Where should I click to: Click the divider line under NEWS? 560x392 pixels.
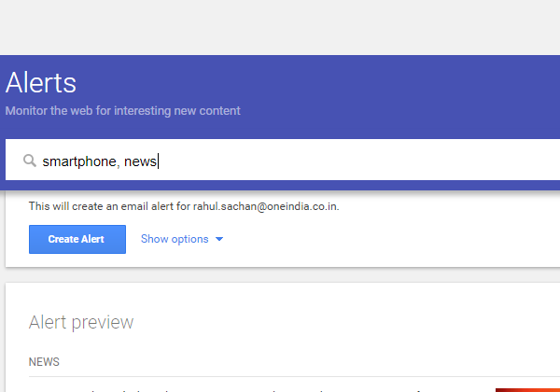(x=294, y=376)
